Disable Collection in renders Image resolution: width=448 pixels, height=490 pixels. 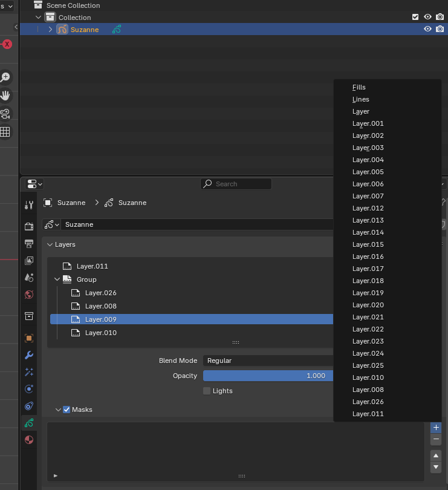(x=440, y=17)
